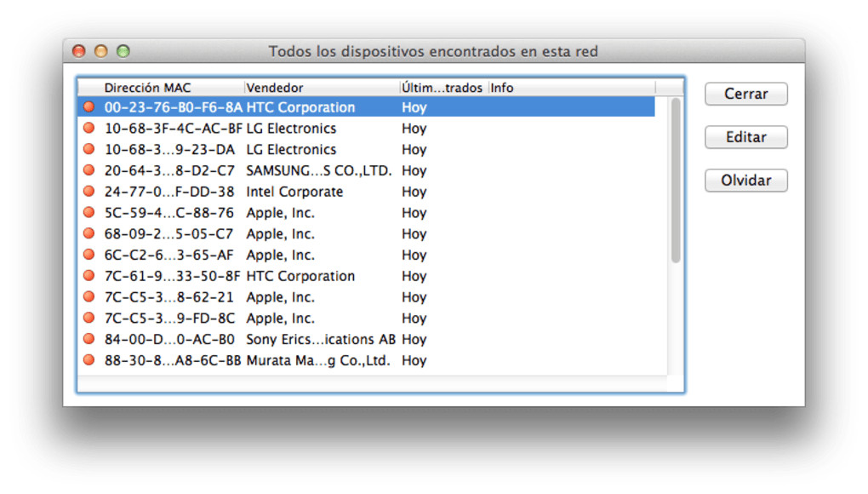Click the Murata Ma...g Co.,Ltd. vendor cell
Screen dimensions: 868x494
coord(318,360)
